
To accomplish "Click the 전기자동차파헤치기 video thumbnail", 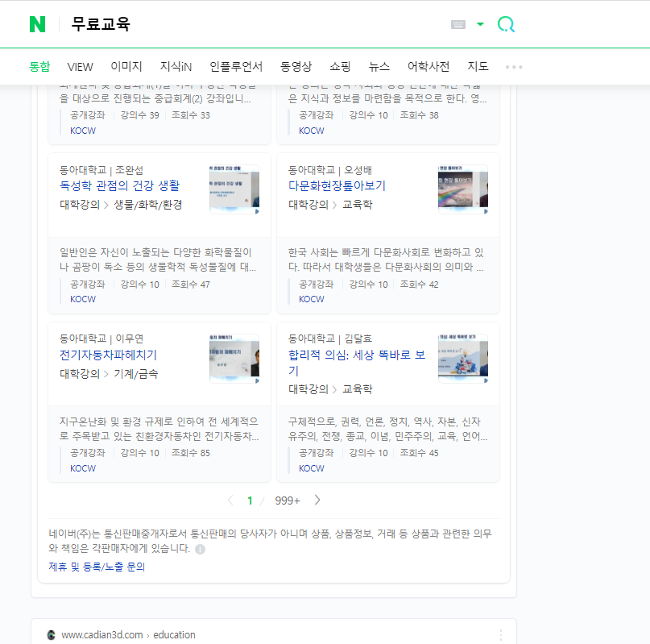I will tap(234, 359).
